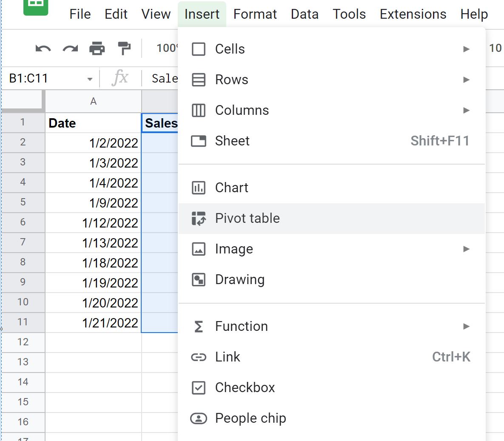
Task: Click the print icon in toolbar
Action: (x=97, y=48)
